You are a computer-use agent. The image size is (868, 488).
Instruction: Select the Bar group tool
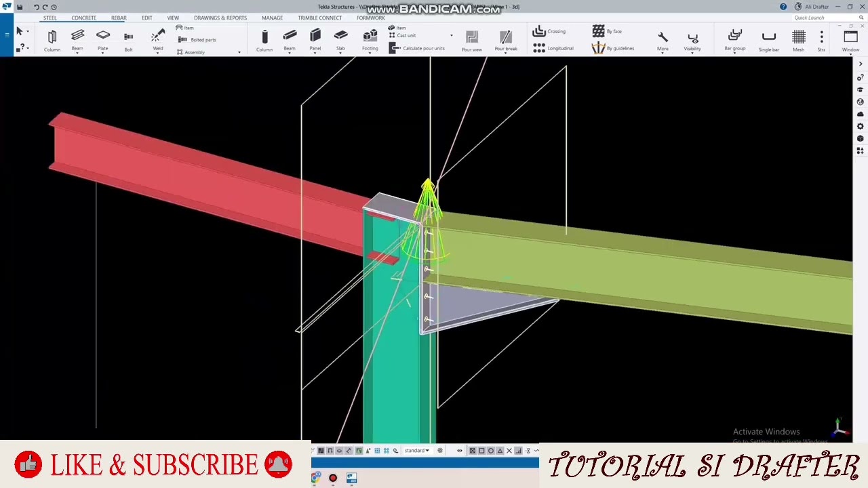(x=734, y=40)
